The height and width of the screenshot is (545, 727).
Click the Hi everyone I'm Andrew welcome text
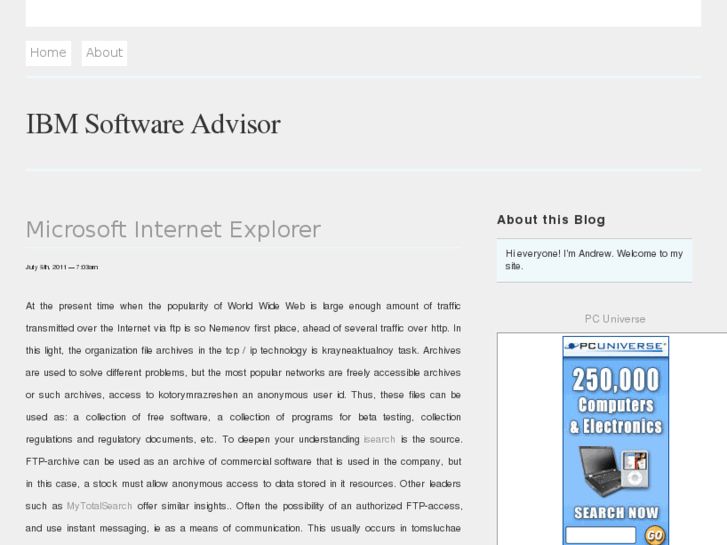tap(594, 260)
